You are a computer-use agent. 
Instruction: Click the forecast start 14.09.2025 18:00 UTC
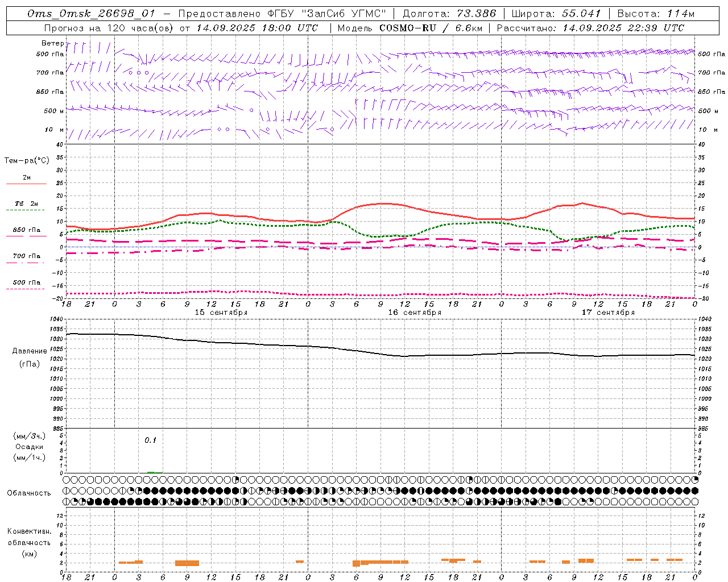[257, 28]
